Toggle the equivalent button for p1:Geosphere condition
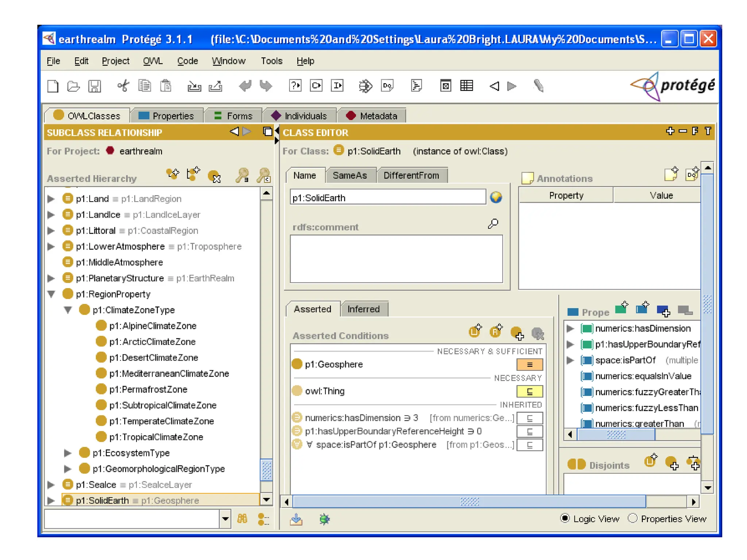Screen dimensions: 747x560 tap(529, 364)
